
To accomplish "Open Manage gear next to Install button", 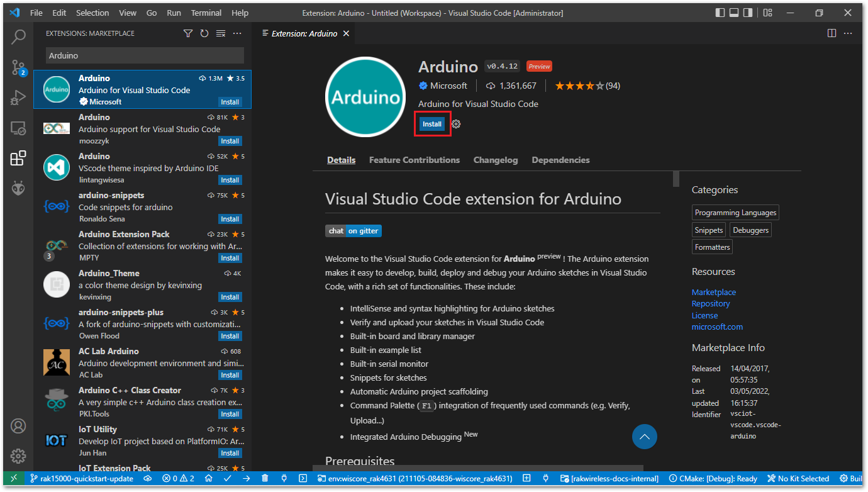I will click(456, 124).
